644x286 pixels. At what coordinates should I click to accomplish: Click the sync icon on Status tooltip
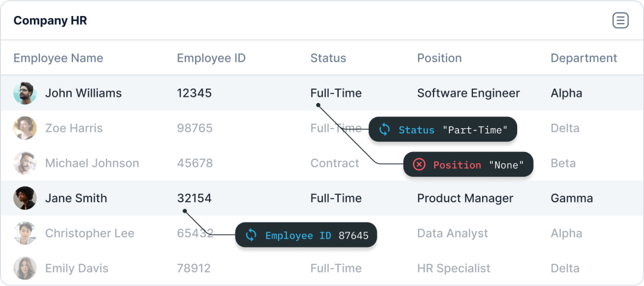[384, 130]
